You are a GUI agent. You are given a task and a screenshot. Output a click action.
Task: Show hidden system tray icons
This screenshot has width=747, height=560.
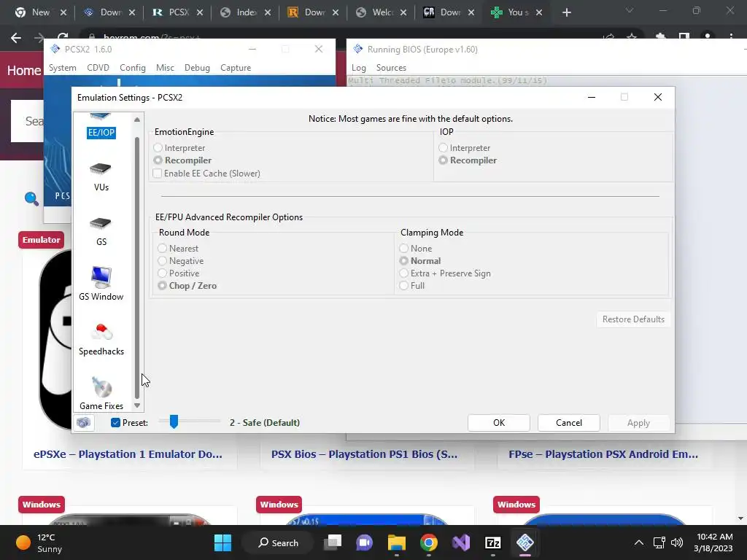click(639, 542)
